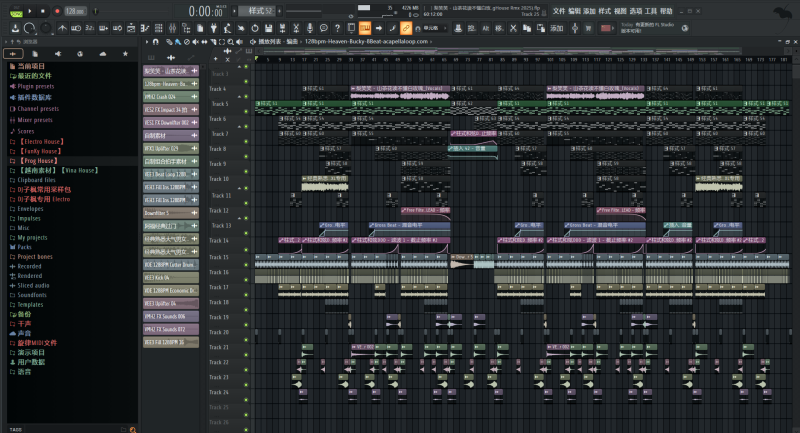Toggle Pat/Song mode switch

point(16,11)
